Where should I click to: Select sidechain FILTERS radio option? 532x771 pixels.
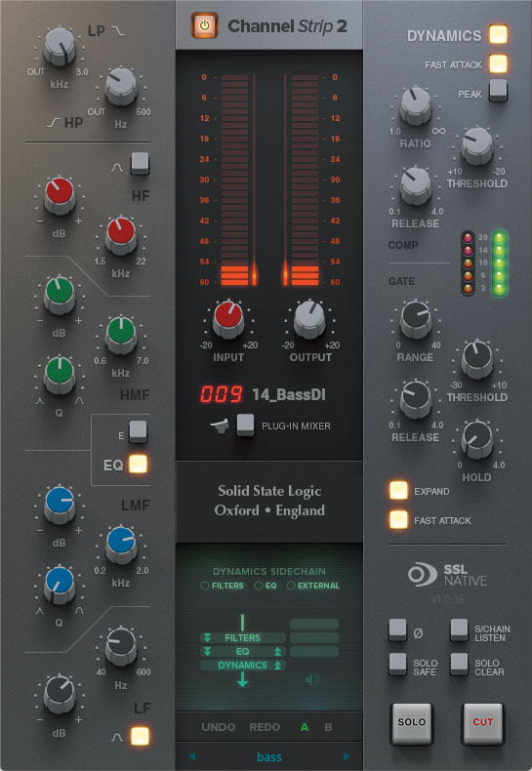[223, 586]
